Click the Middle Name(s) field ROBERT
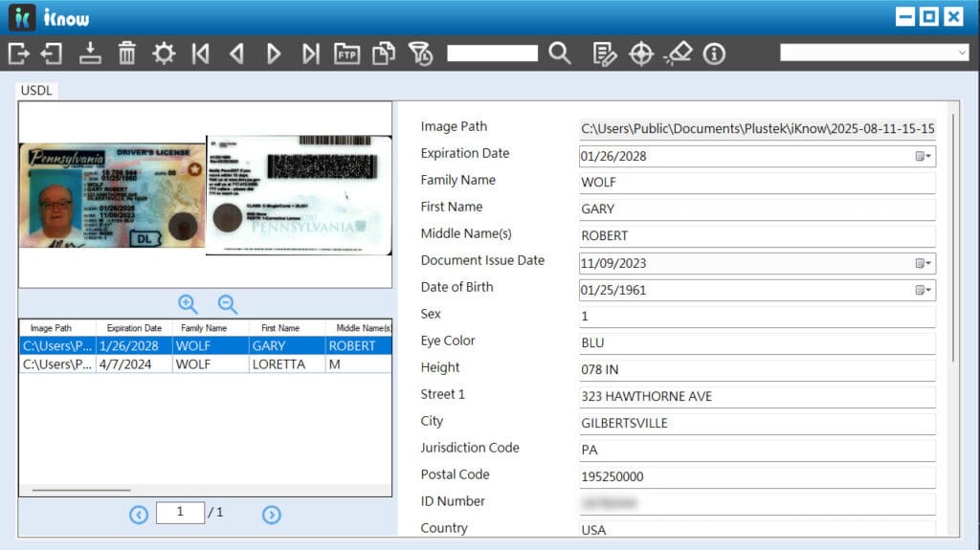The image size is (980, 550). pyautogui.click(x=758, y=236)
